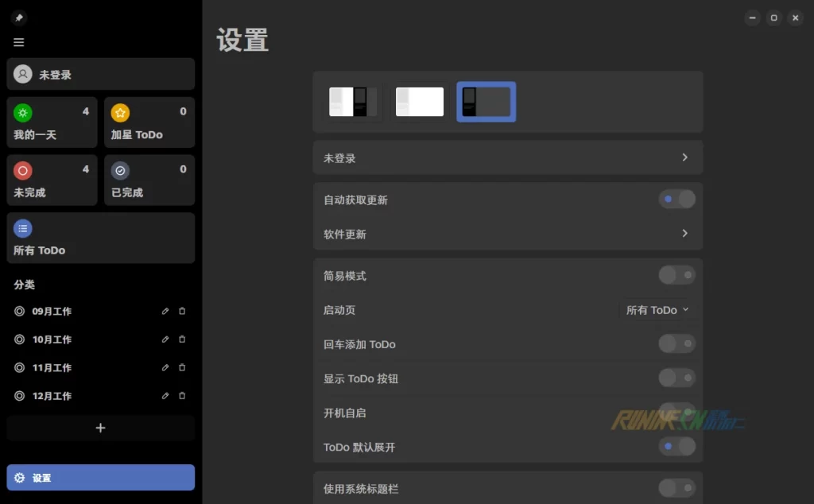Open the 所有 ToDo card in sidebar

click(100, 238)
